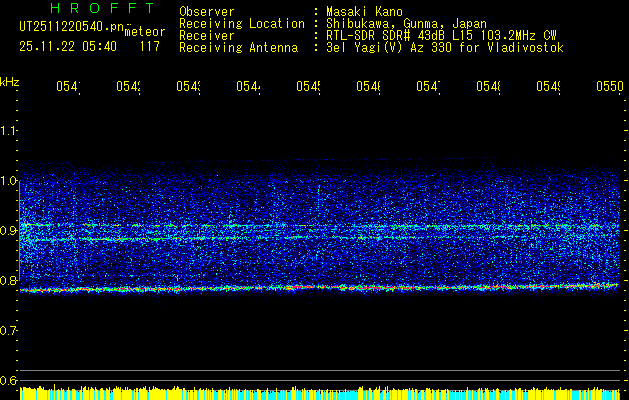The width and height of the screenshot is (629, 400).
Task: Click antenna text 3el Yagi(V) Az 330
Action: tap(390, 48)
